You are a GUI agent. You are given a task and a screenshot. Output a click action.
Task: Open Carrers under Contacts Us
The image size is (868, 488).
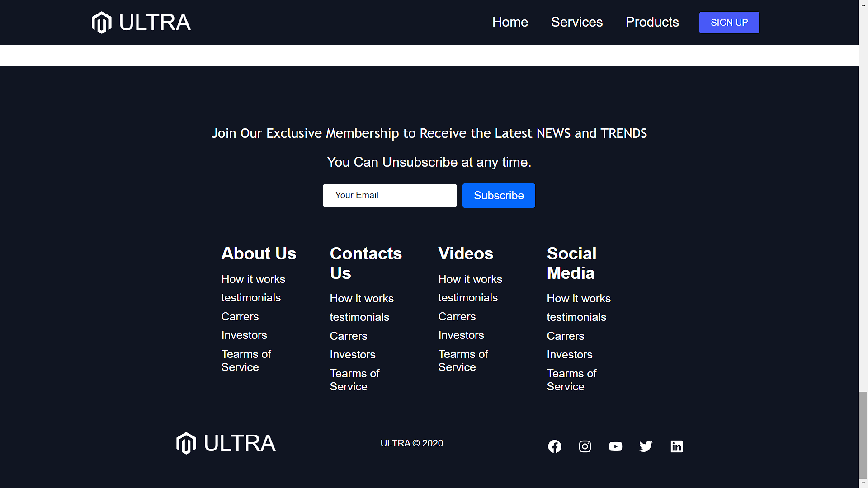[x=349, y=336]
